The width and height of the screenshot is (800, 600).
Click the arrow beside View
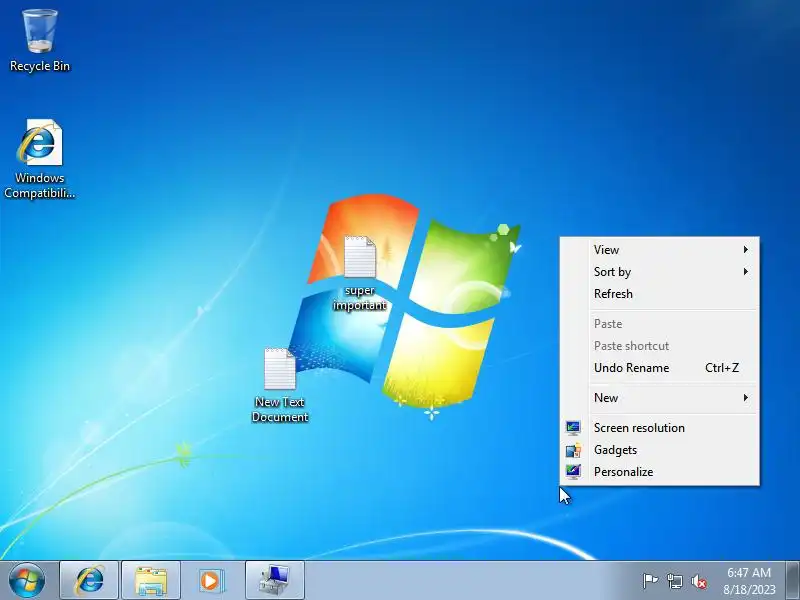[745, 249]
